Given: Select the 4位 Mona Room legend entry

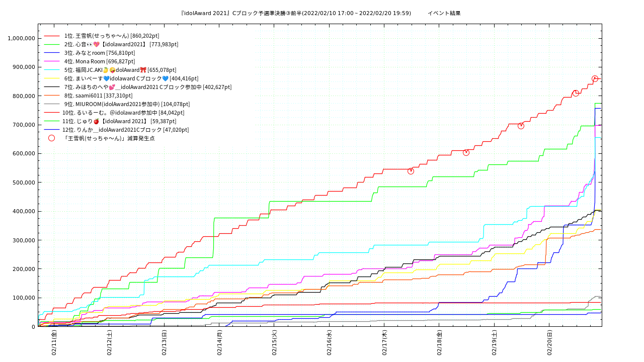Looking at the screenshot, I should 99,61.
